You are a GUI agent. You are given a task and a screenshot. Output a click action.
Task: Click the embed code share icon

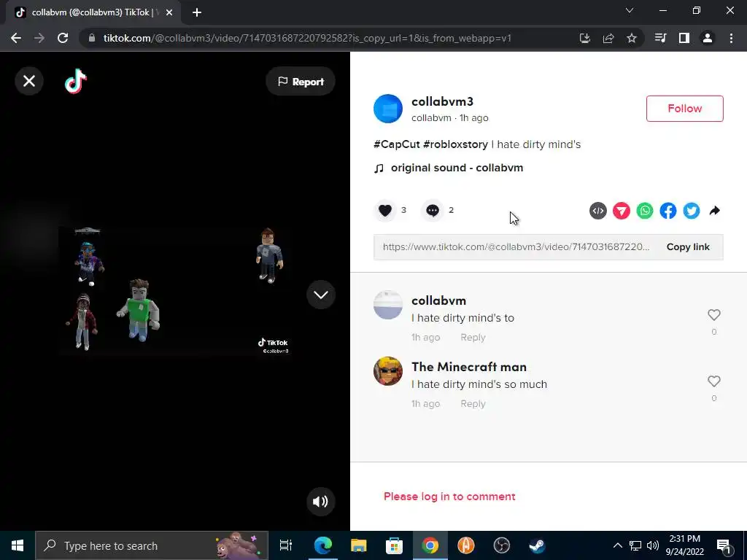(598, 211)
